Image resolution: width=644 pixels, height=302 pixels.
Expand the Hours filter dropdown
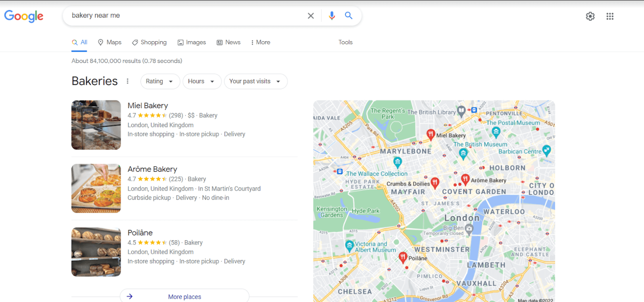click(x=202, y=81)
